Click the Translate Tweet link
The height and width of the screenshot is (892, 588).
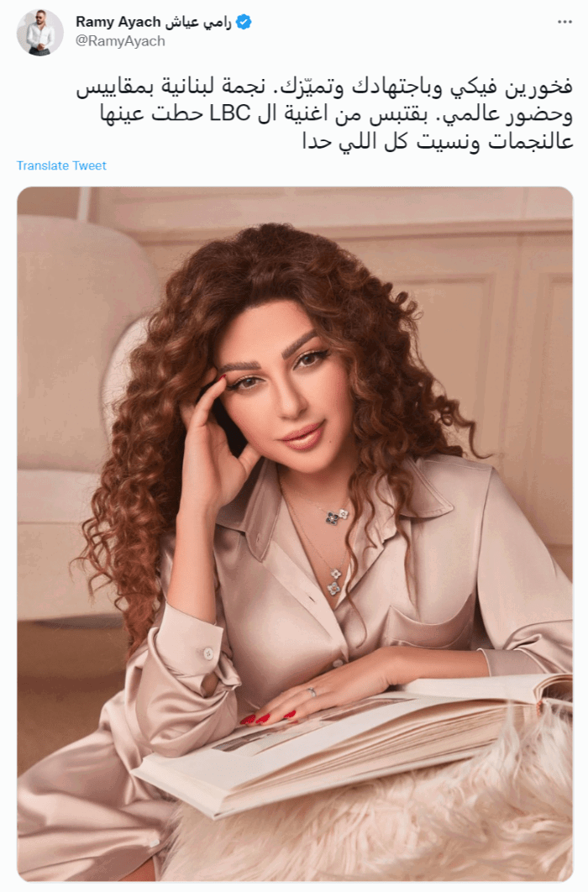(x=61, y=165)
